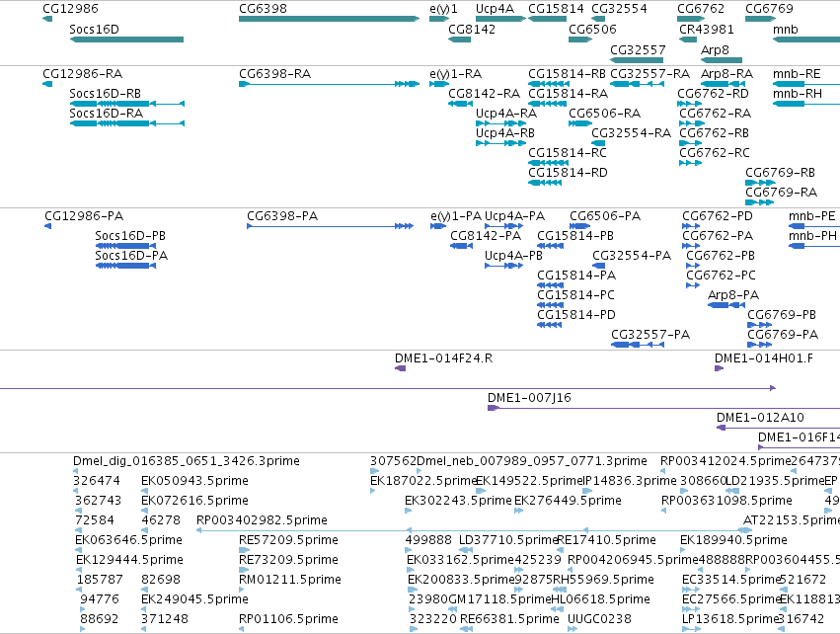Select the CR43981 gene label

point(707,29)
